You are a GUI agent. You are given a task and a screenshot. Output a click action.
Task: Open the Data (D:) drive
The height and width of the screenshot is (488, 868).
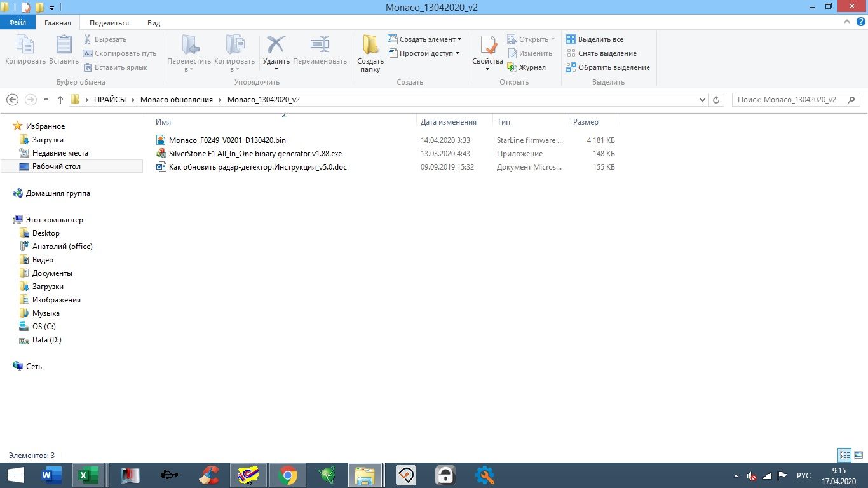click(46, 340)
